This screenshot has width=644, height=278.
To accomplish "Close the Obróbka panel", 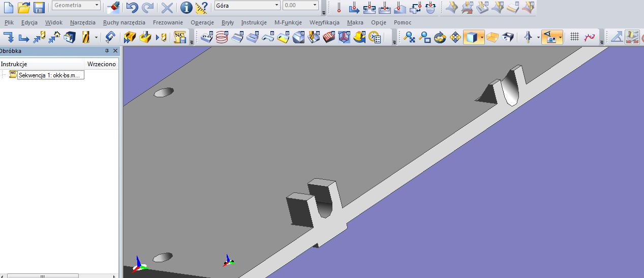I will tap(115, 51).
